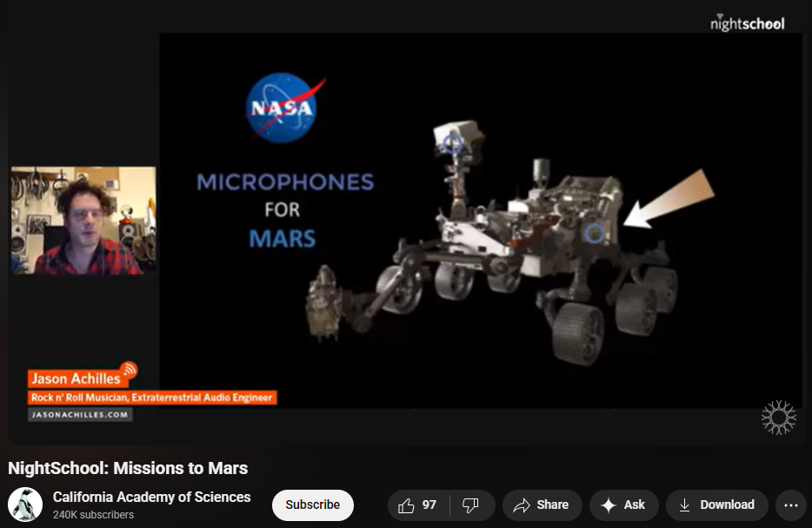Click the blue circle on rover's mast

(450, 144)
